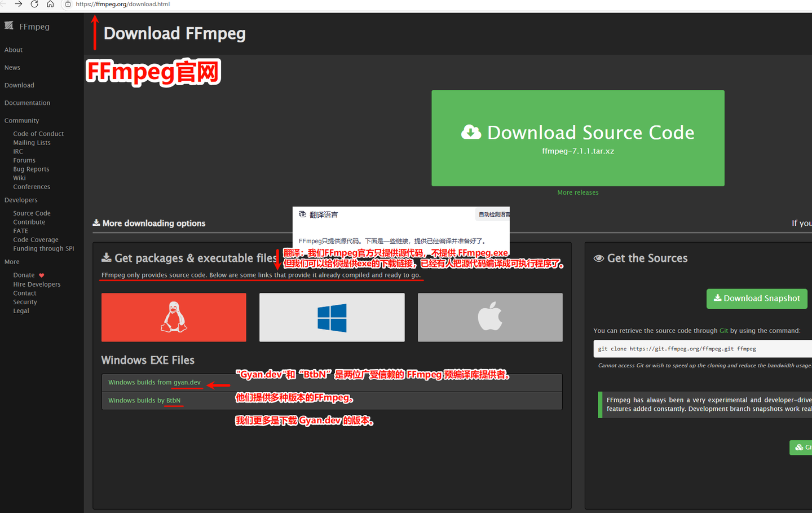812x513 pixels.
Task: Open Windows builds by BtbN
Action: (x=143, y=400)
